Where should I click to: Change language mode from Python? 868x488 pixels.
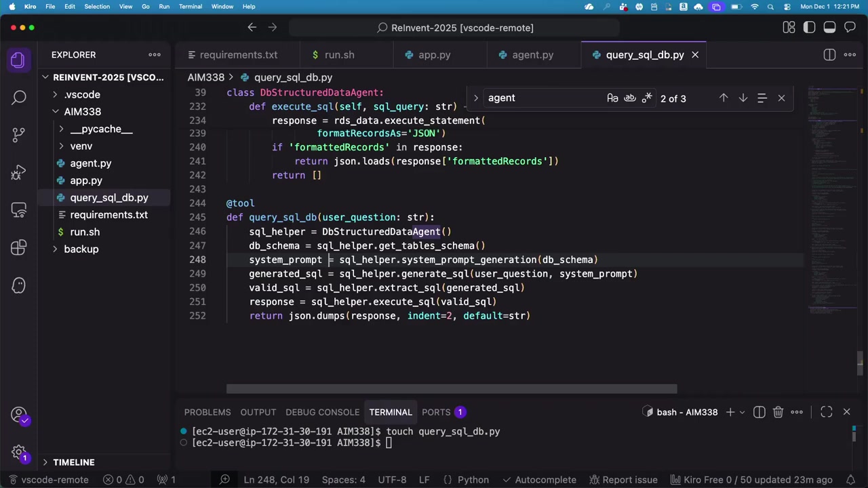tap(473, 480)
